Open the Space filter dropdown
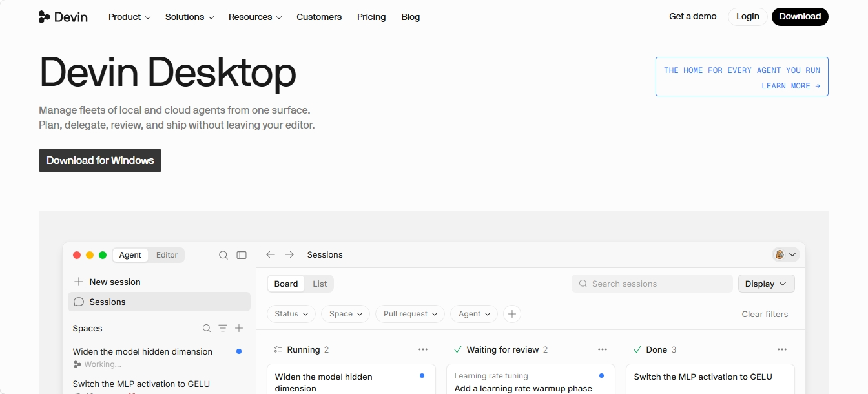Viewport: 868px width, 394px height. click(x=346, y=314)
